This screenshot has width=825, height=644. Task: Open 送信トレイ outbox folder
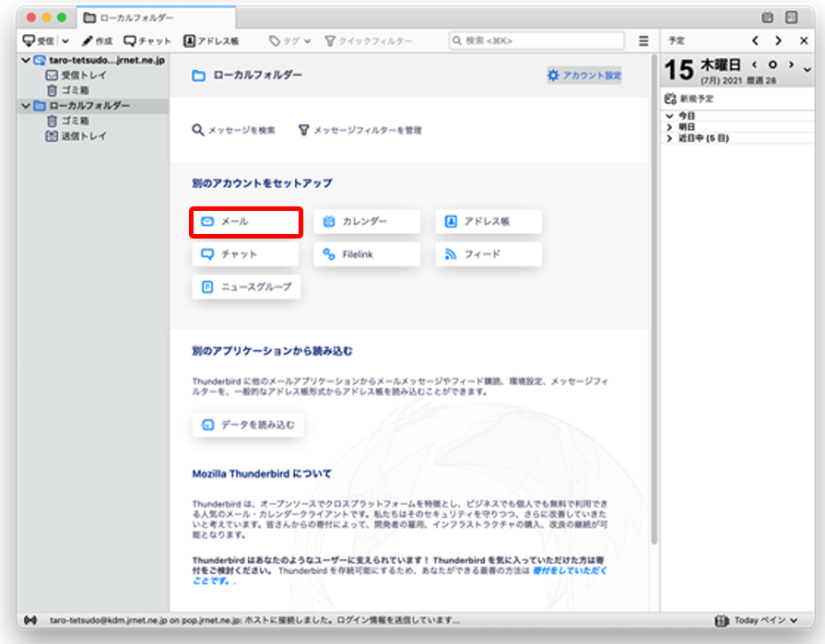pos(77,136)
